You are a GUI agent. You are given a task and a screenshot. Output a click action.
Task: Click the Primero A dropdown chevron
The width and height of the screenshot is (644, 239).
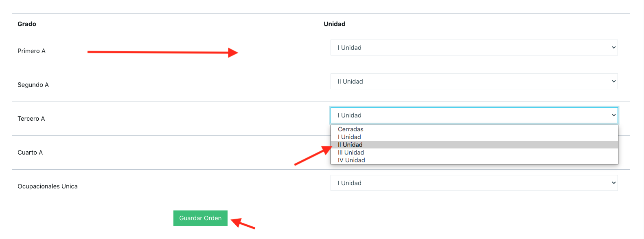click(x=613, y=48)
